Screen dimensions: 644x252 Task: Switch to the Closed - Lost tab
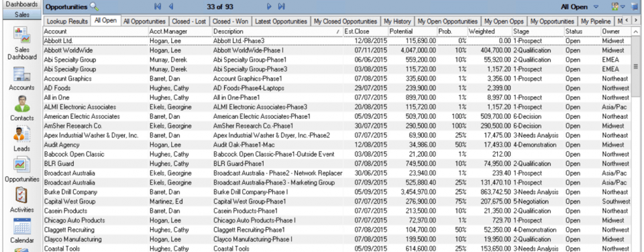tap(189, 22)
